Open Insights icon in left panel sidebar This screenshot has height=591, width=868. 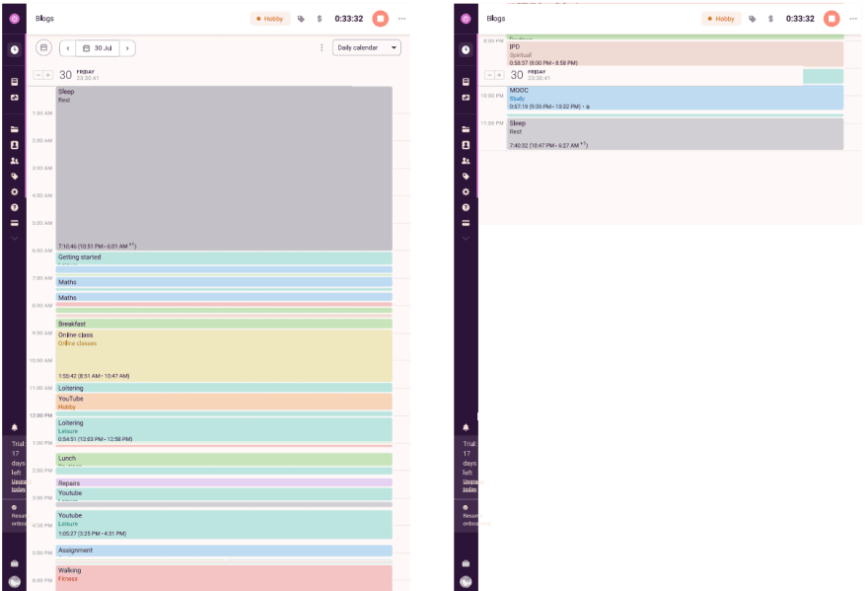click(15, 98)
